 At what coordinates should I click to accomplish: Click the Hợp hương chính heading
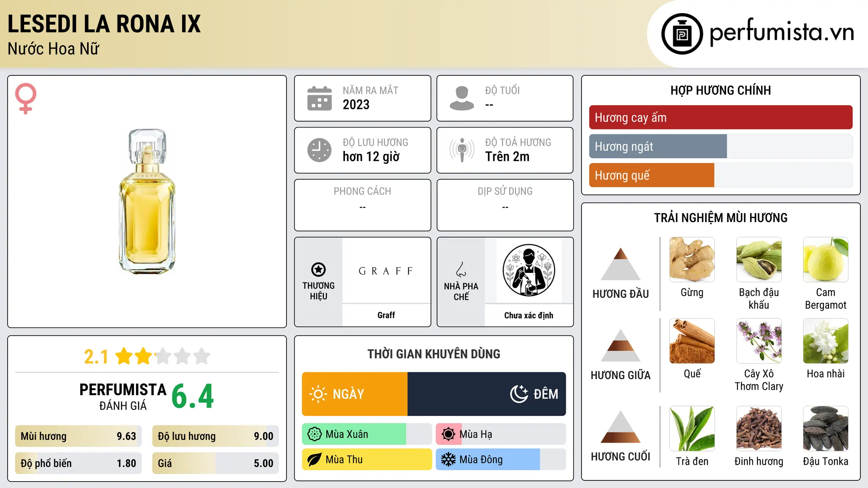[x=721, y=90]
